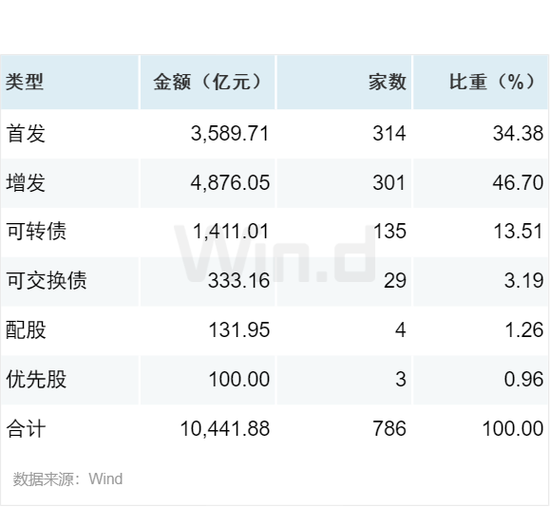Click the 数据来源：Wind source text
550x507 pixels.
(x=68, y=479)
